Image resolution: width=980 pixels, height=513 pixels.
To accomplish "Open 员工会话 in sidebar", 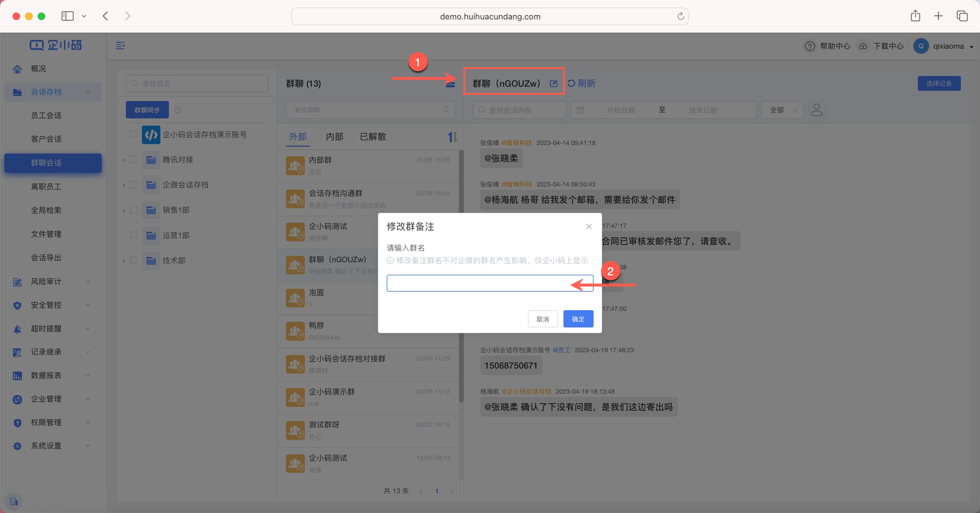I will pyautogui.click(x=46, y=115).
